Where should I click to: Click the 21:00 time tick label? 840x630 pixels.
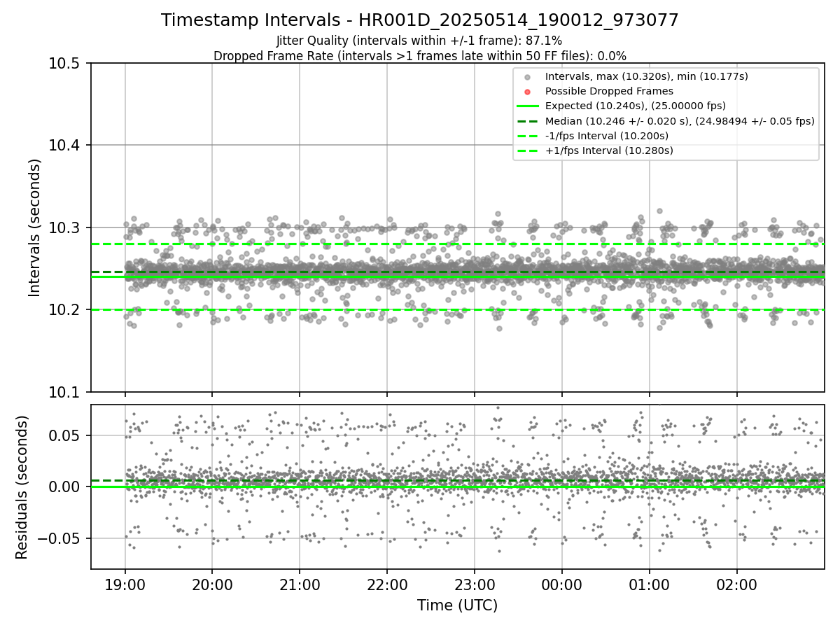[300, 584]
